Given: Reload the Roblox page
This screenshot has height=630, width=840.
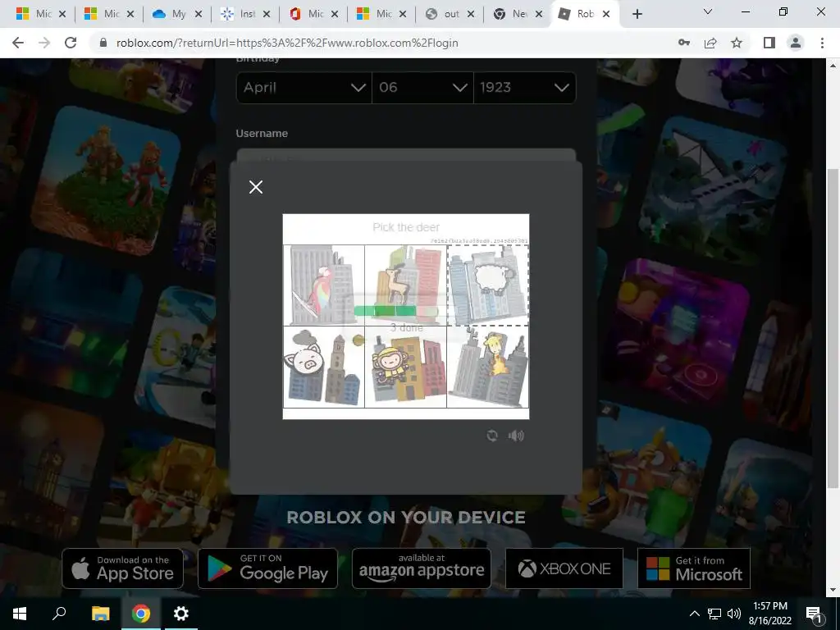Looking at the screenshot, I should pos(71,43).
